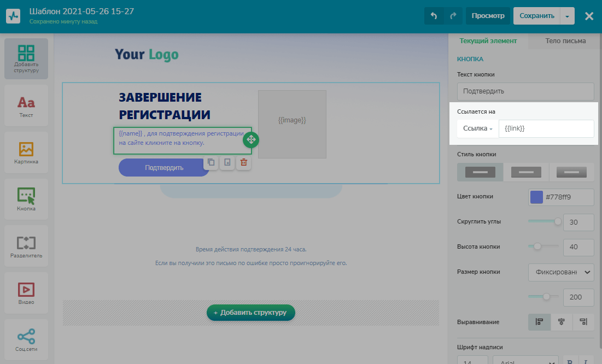Screen dimensions: 602x364
Task: Select the Видео block tool
Action: [26, 293]
